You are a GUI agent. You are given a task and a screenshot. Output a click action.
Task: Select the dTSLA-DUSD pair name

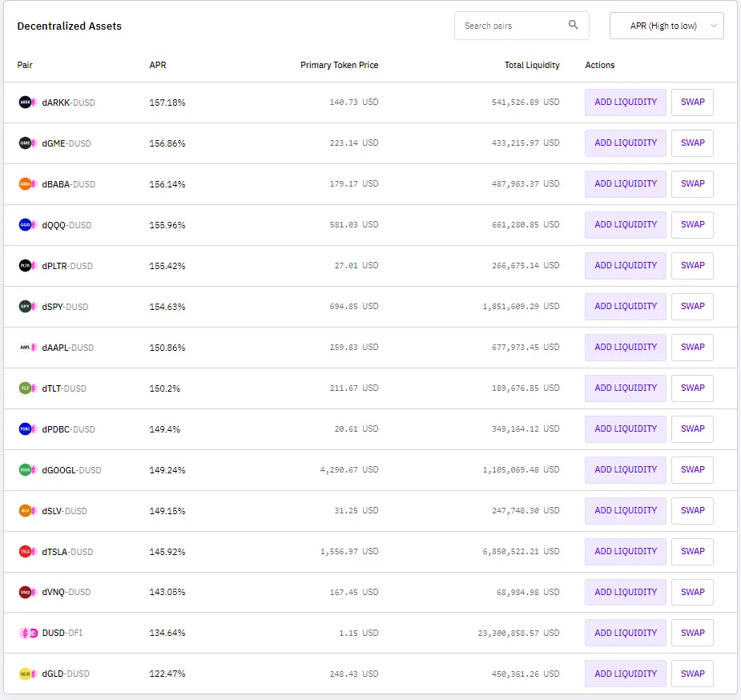click(67, 552)
